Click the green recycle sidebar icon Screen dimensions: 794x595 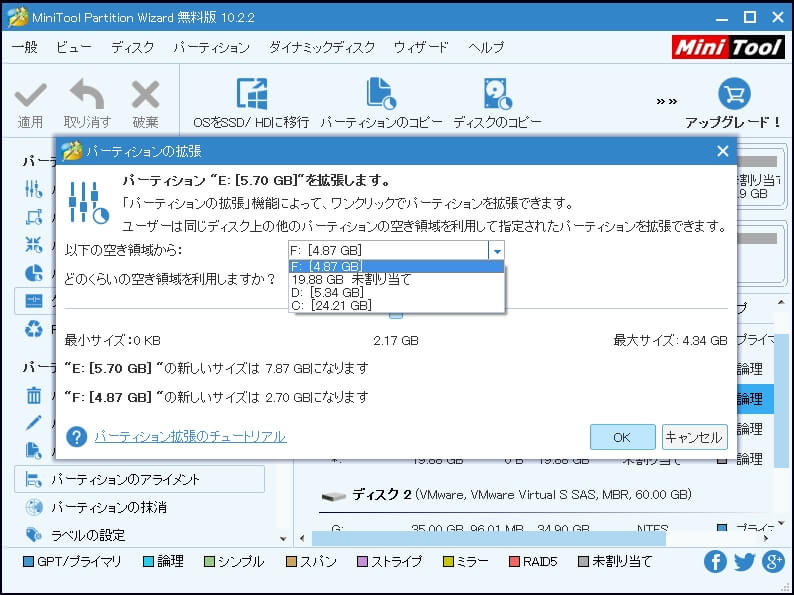click(33, 330)
